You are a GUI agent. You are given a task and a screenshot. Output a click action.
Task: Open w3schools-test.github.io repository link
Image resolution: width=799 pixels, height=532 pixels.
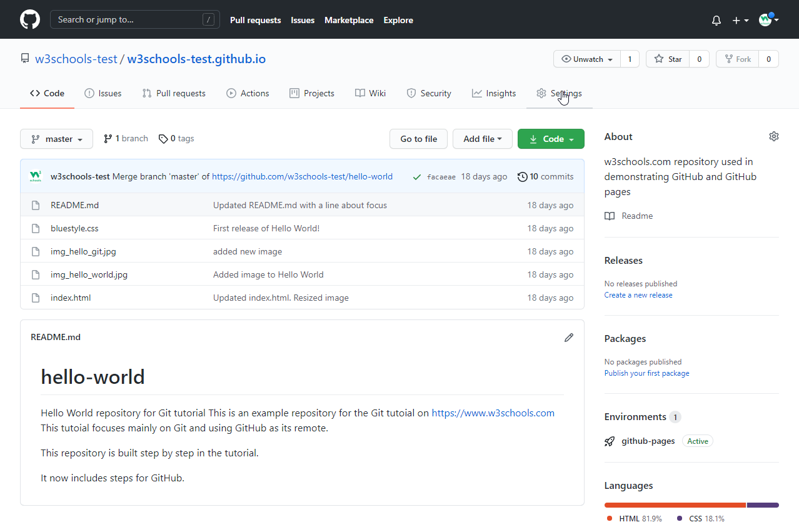196,59
